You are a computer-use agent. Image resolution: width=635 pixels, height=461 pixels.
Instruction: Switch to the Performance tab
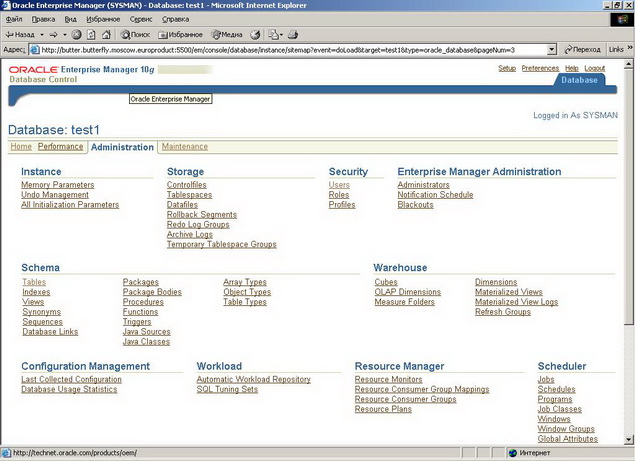[x=60, y=147]
